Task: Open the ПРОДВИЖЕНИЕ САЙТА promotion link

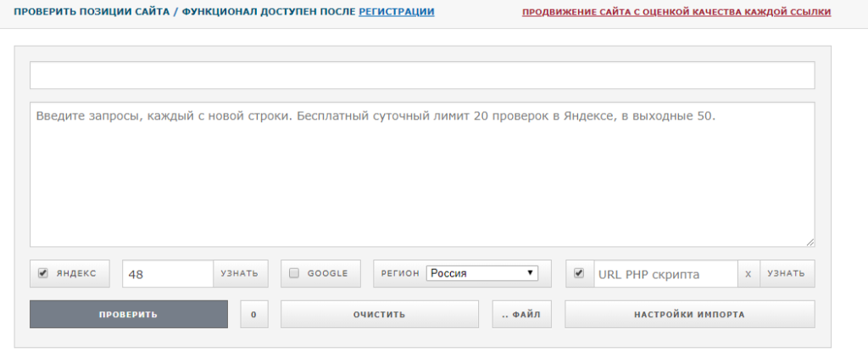Action: [676, 13]
